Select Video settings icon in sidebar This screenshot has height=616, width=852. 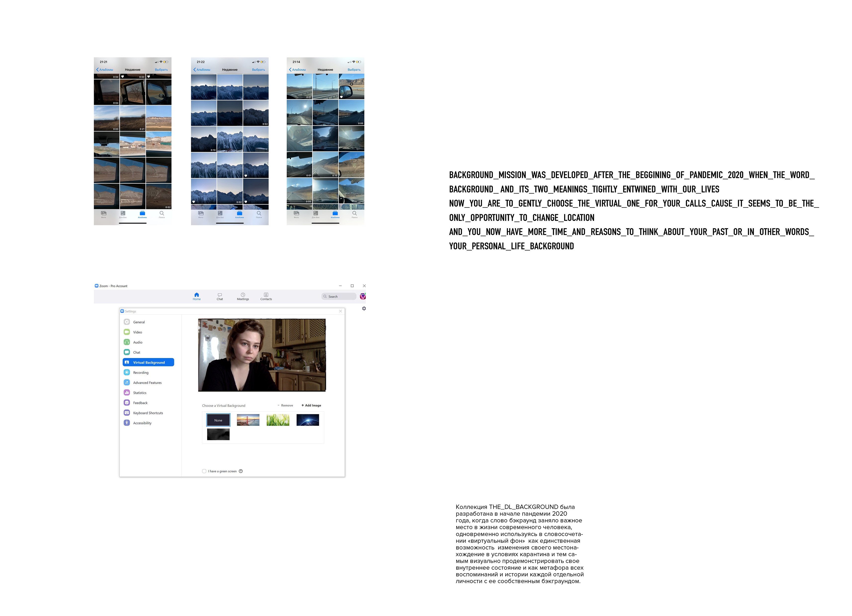tap(127, 332)
